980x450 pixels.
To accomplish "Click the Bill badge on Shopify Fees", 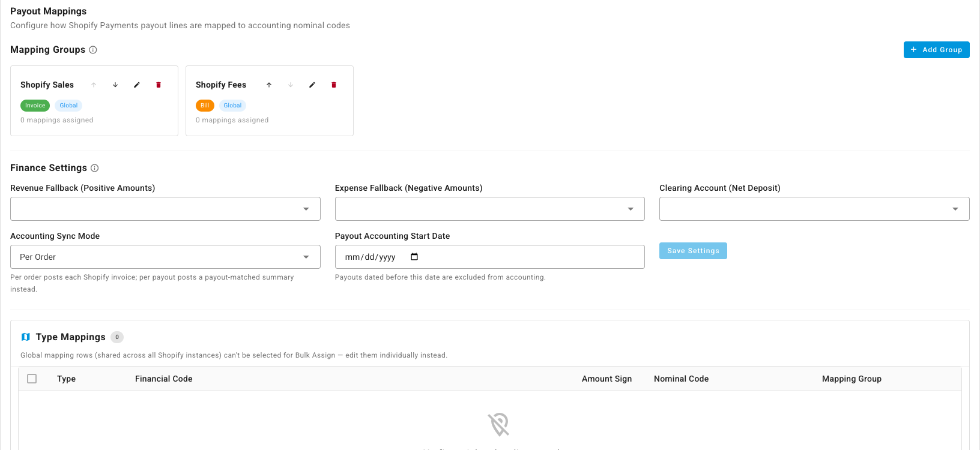I will [x=205, y=106].
